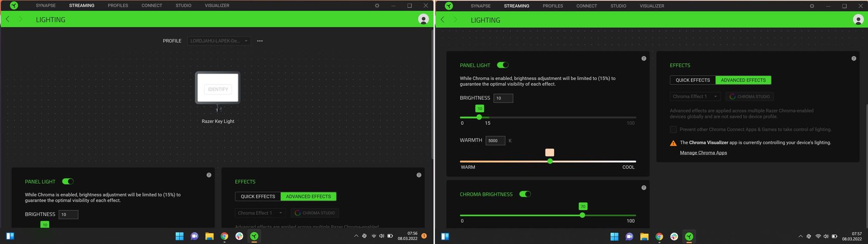Open the user account avatar in left window
Viewport: 868px width, 244px height.
423,19
